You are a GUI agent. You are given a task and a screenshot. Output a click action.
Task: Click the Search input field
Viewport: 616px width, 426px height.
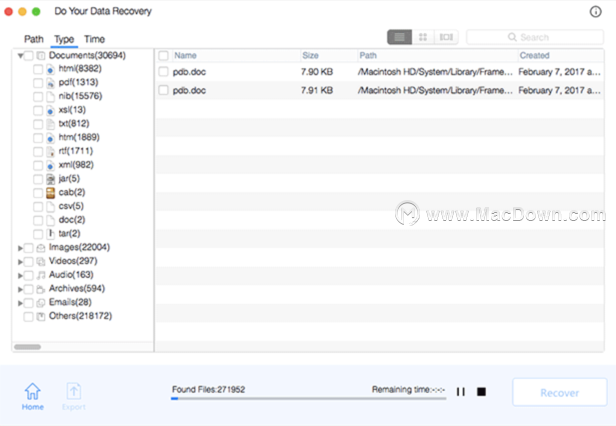click(535, 37)
